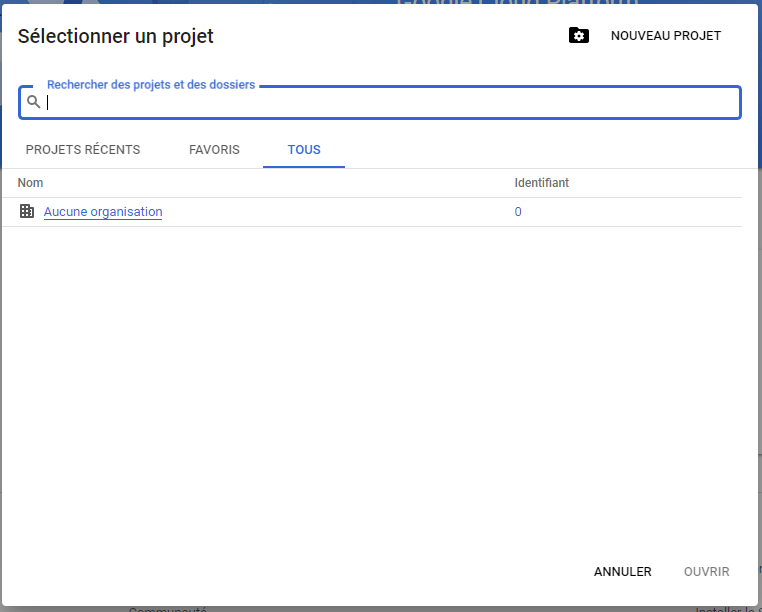
Task: Click the Sélectionner un projet dialog title
Action: (116, 37)
